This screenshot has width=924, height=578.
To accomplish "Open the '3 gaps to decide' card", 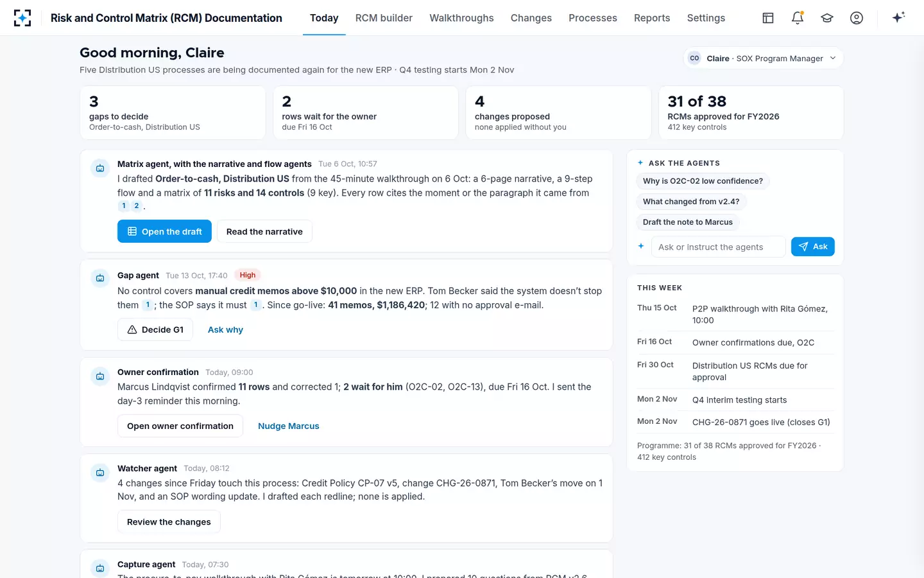I will coord(173,112).
